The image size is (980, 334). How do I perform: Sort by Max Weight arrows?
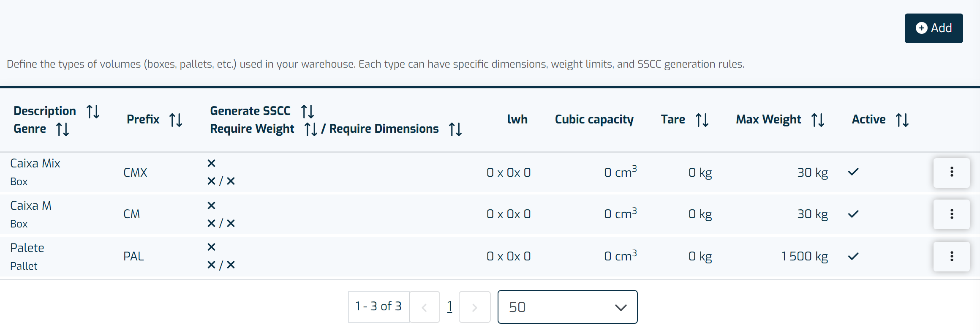818,120
